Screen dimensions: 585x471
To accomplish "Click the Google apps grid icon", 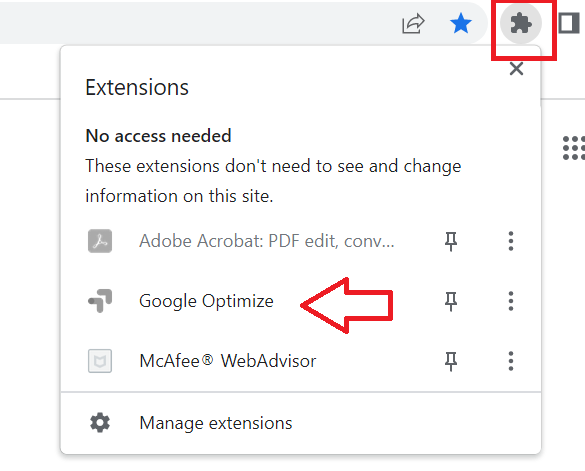I will (x=574, y=148).
